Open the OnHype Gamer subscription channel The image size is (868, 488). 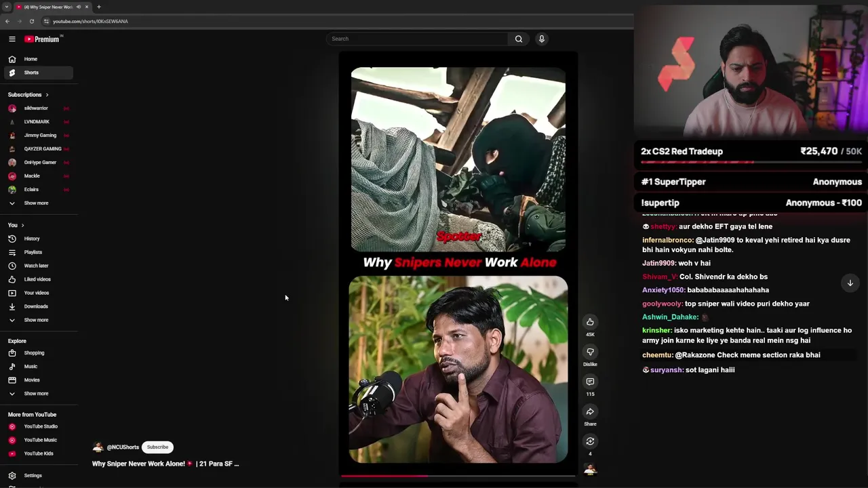tap(39, 163)
